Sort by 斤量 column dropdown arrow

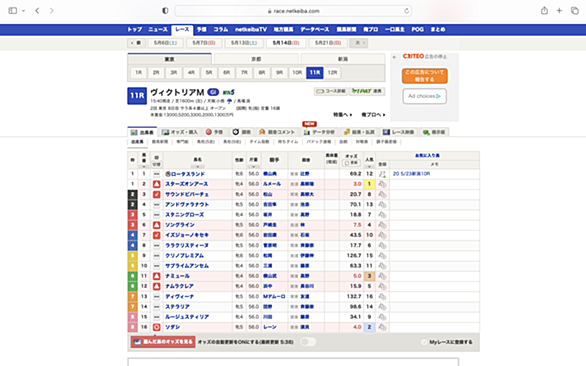click(253, 167)
